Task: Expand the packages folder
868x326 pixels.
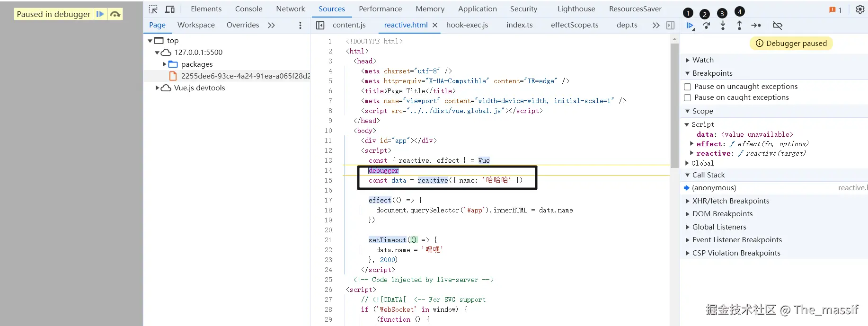Action: tap(164, 64)
